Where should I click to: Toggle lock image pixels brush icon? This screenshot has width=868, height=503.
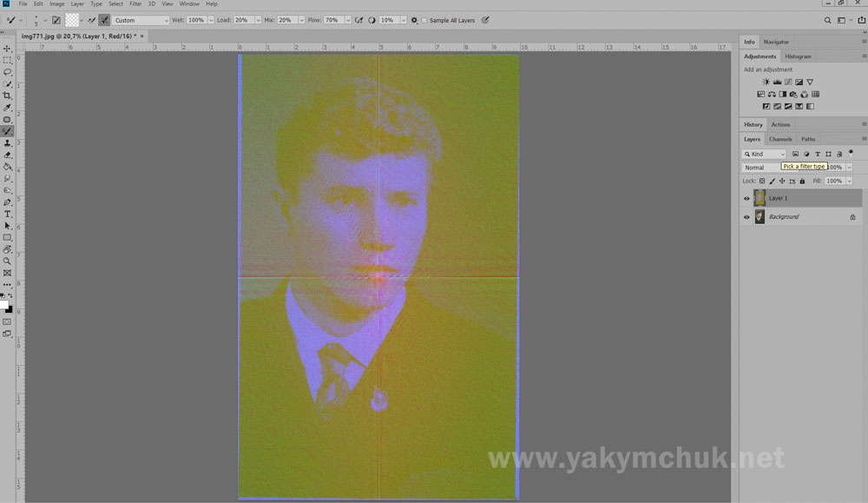[773, 182]
